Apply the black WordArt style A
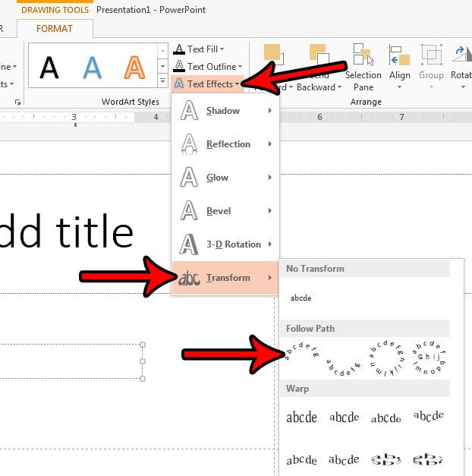 tap(49, 68)
